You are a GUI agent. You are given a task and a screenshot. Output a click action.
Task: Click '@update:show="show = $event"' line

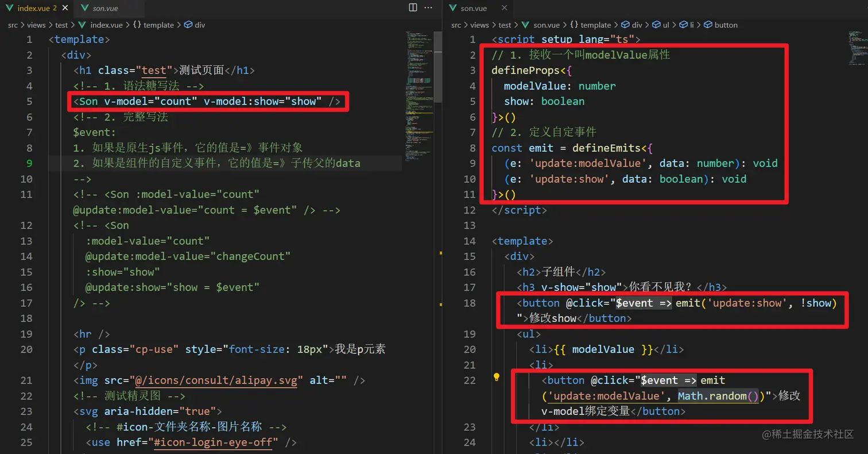[x=173, y=287]
